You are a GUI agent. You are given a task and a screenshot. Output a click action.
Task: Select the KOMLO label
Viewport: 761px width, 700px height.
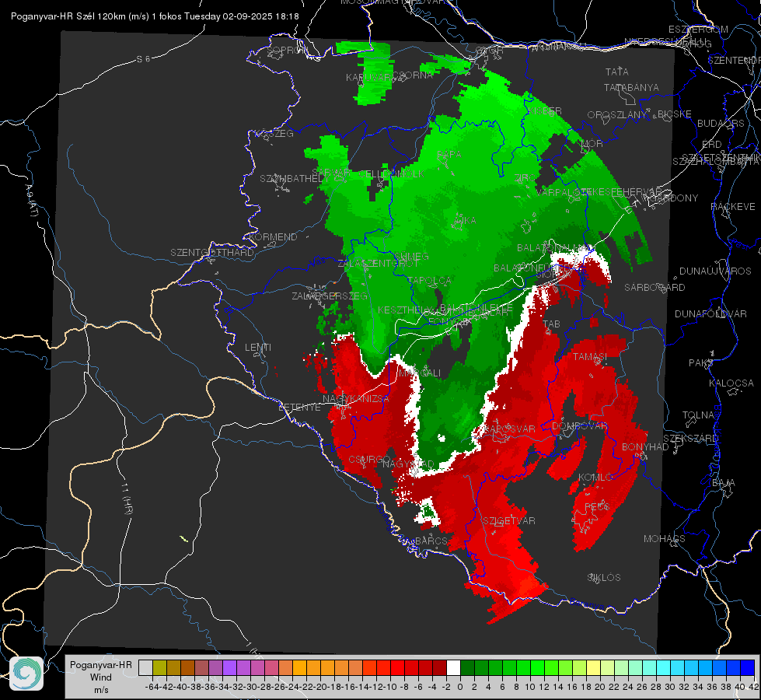tap(595, 477)
